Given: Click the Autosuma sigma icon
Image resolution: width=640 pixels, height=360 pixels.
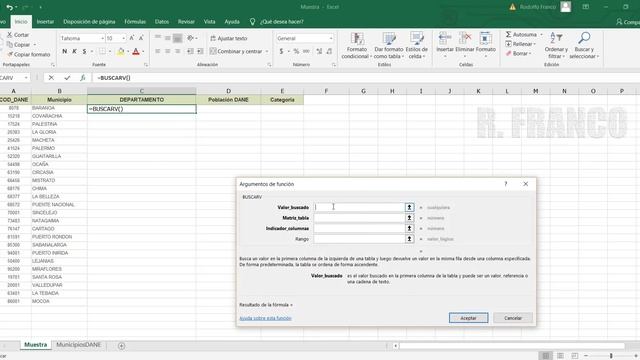Looking at the screenshot, I should pyautogui.click(x=509, y=34).
